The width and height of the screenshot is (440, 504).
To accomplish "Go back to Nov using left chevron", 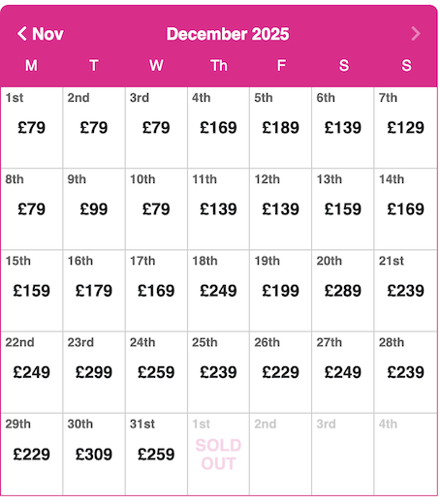I will [x=40, y=34].
